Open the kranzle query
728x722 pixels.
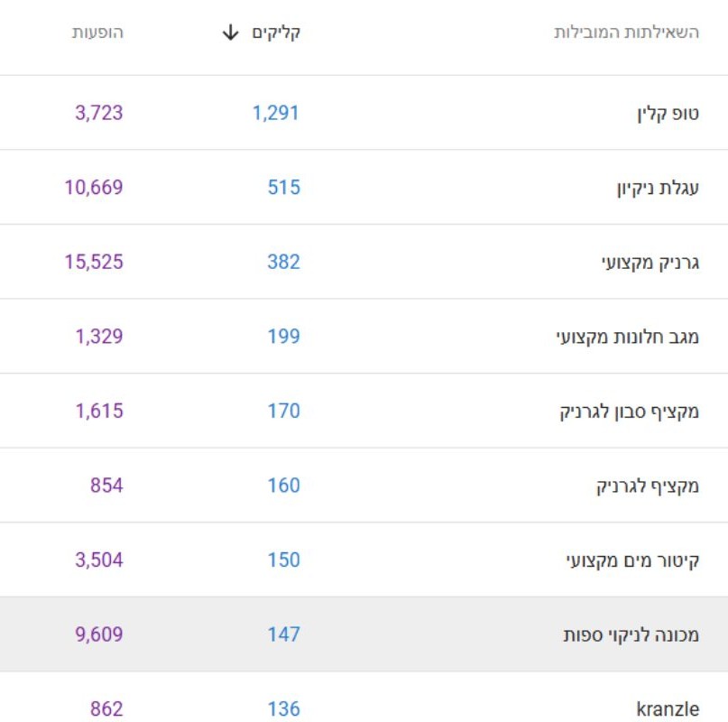(668, 709)
